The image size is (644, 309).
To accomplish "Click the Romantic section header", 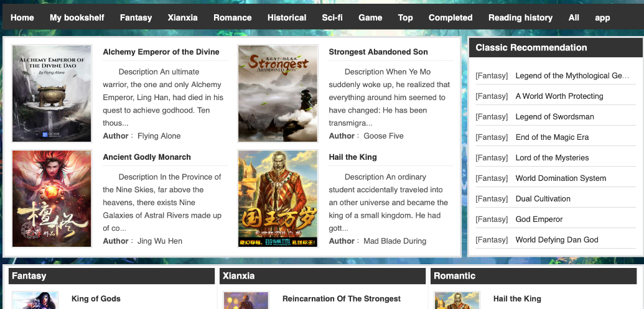I will coord(454,276).
